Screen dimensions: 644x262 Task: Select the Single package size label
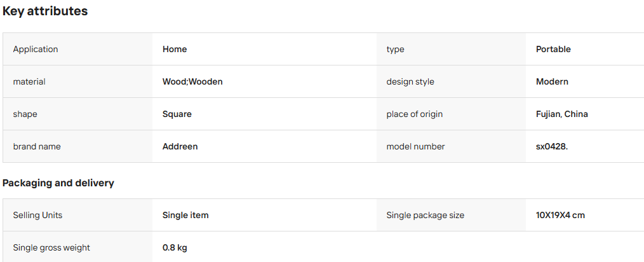pyautogui.click(x=425, y=215)
